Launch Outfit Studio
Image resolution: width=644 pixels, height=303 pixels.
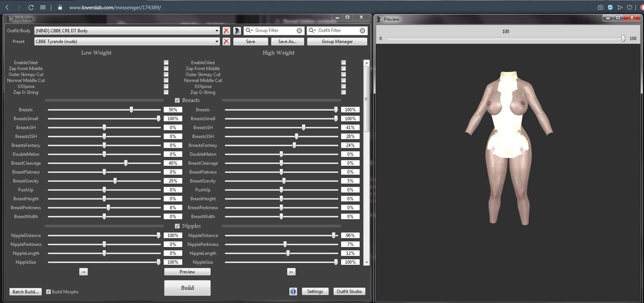(x=349, y=292)
